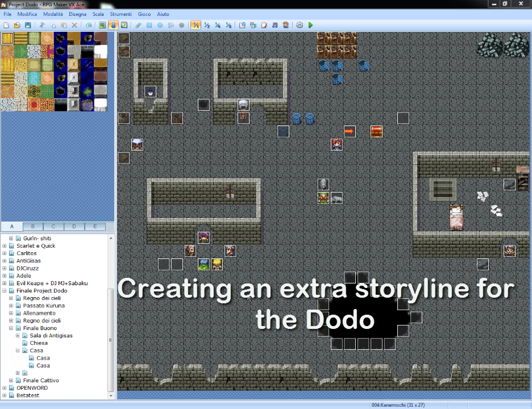Image resolution: width=532 pixels, height=409 pixels.
Task: Switch to tileset tab E
Action: (x=95, y=226)
